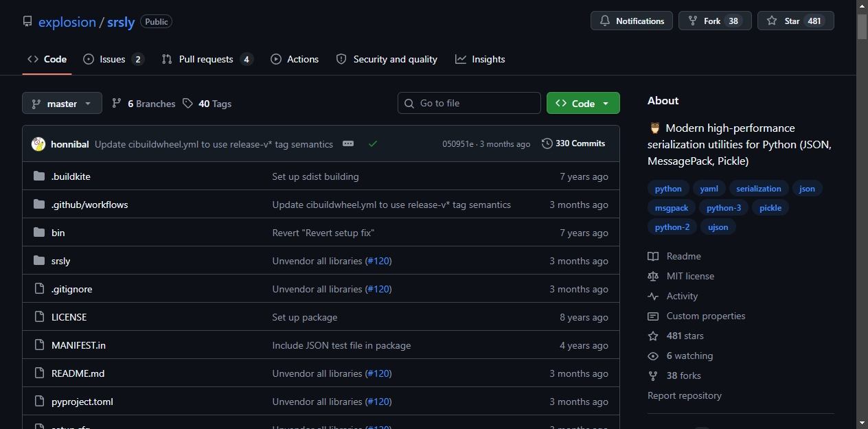Click the bell icon in Notifications
This screenshot has height=429, width=868.
point(605,21)
